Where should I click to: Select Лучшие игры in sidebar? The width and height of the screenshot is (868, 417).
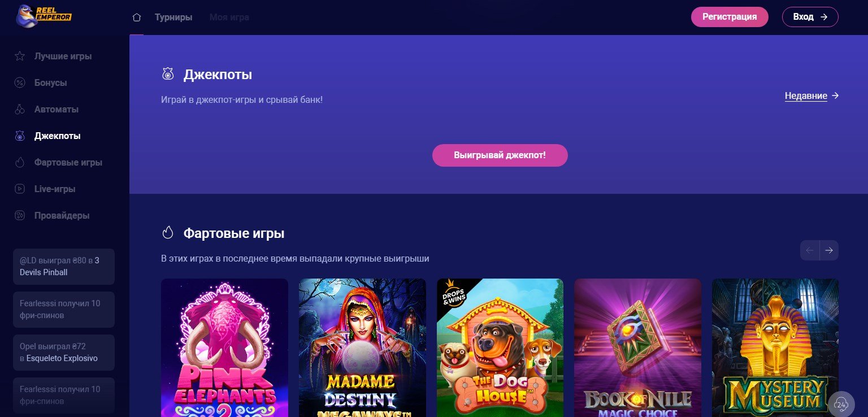point(63,57)
